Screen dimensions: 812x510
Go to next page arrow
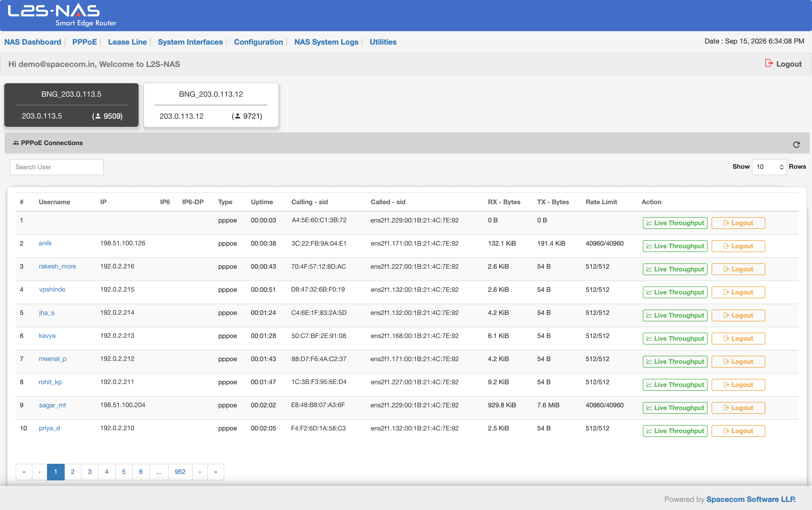200,472
